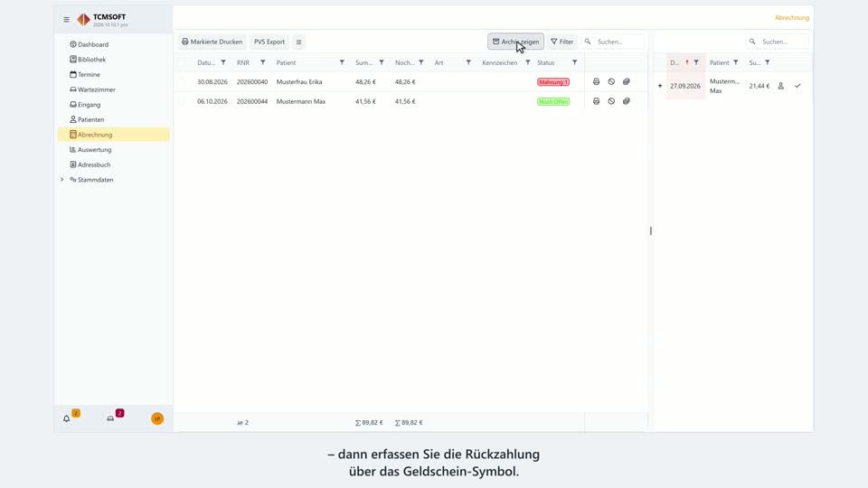868x488 pixels.
Task: Open the Filter button
Action: [561, 42]
